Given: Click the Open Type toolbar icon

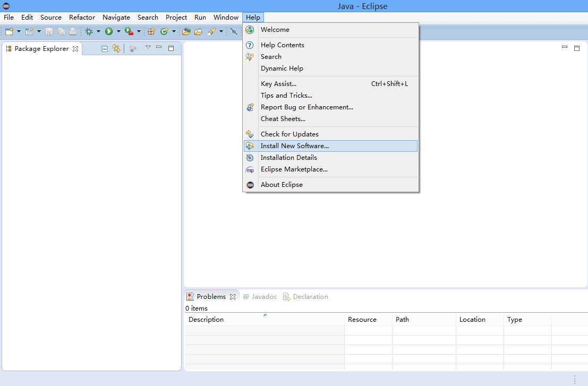Looking at the screenshot, I should click(186, 31).
